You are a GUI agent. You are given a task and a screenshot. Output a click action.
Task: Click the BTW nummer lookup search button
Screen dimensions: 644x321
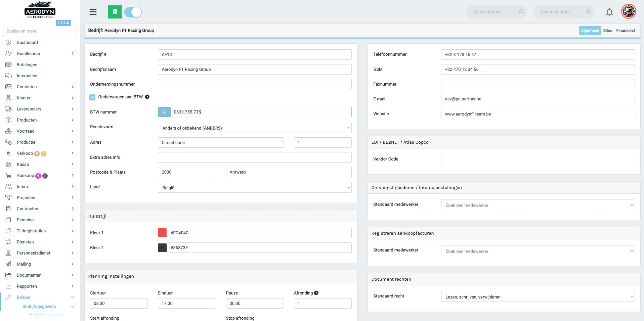point(164,112)
